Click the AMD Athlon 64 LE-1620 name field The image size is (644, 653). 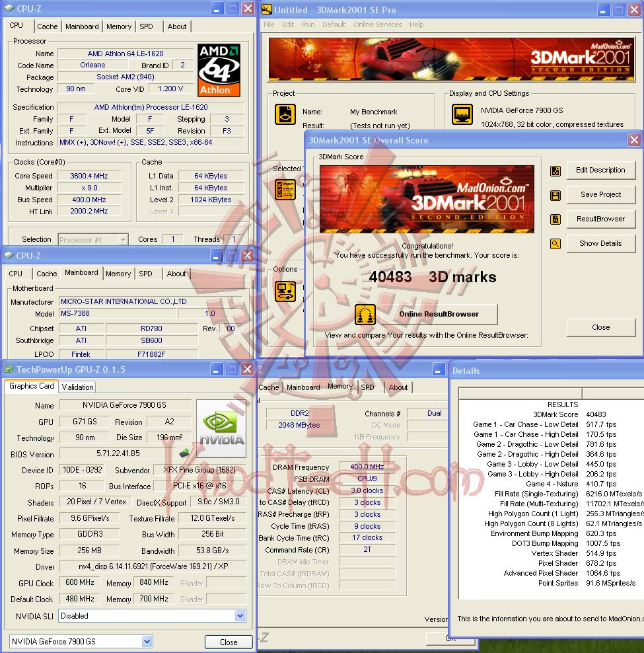125,54
